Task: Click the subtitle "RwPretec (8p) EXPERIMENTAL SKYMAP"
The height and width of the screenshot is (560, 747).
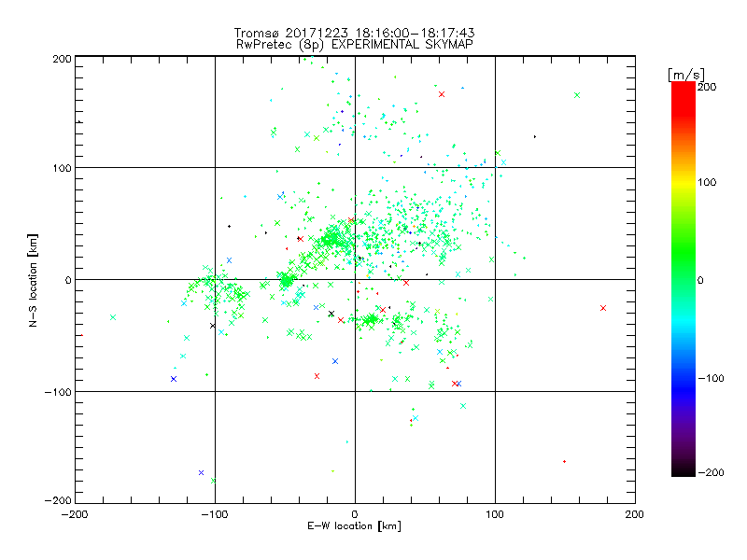Action: click(x=355, y=45)
